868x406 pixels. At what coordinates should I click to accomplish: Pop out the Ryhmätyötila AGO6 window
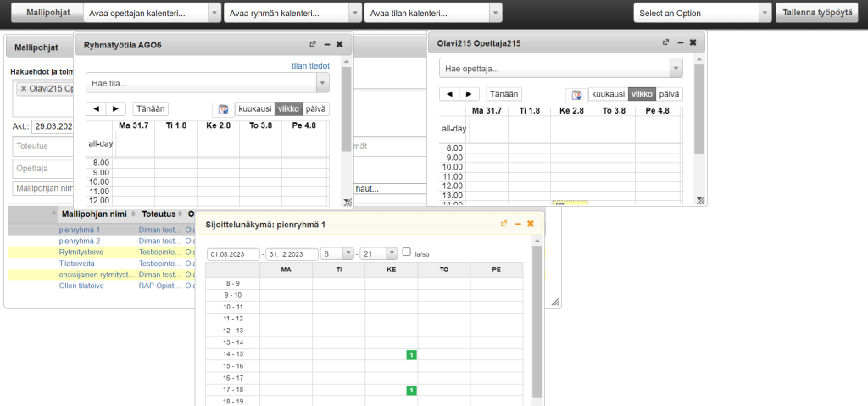[x=313, y=43]
